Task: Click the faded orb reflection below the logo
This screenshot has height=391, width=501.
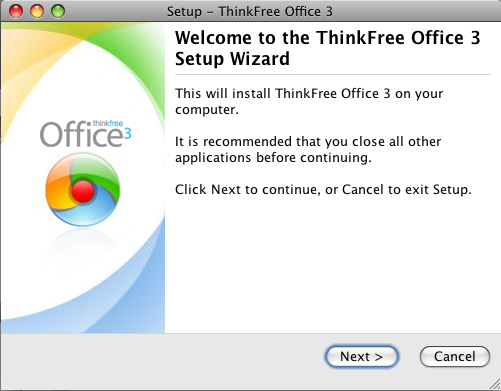Action: (82, 245)
